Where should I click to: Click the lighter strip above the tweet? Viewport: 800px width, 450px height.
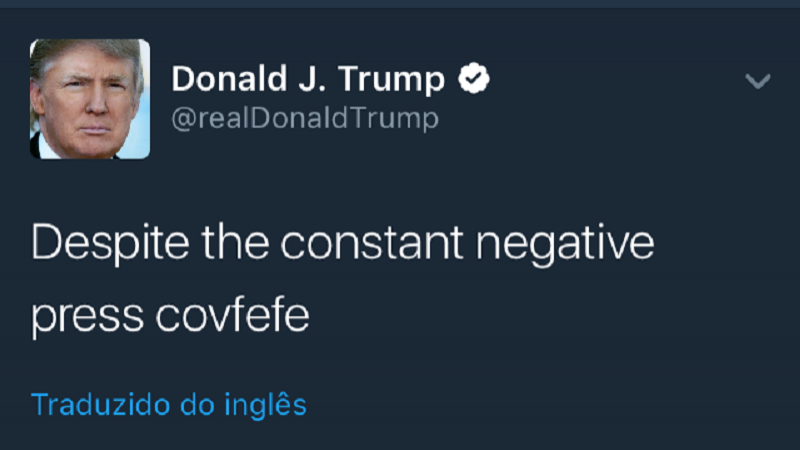[400, 4]
